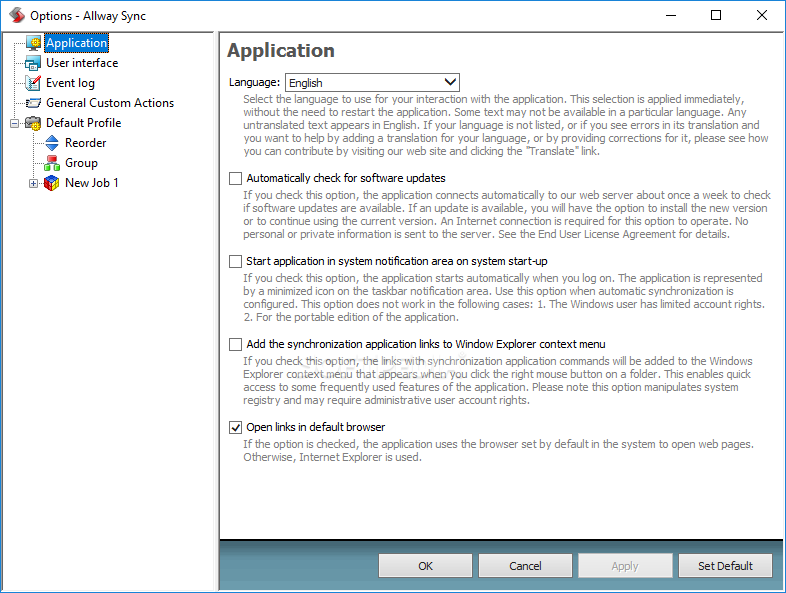Open the Event log settings page

pyautogui.click(x=70, y=83)
